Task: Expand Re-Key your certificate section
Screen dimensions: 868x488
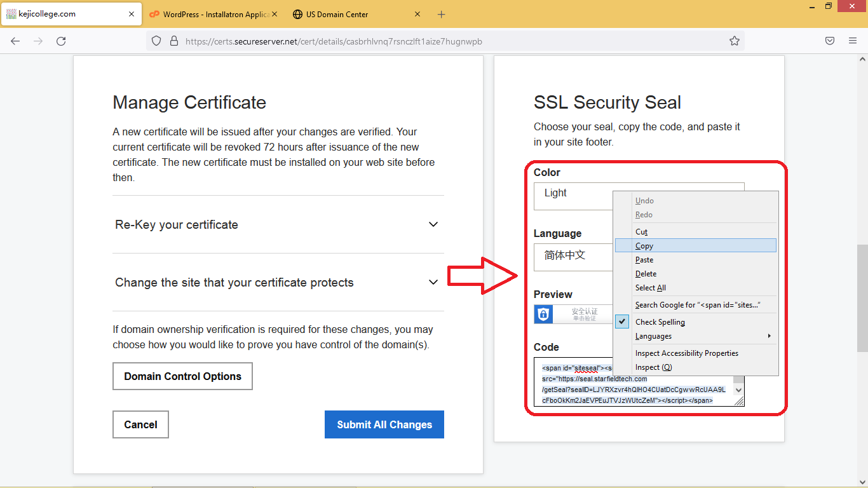Action: [x=278, y=224]
